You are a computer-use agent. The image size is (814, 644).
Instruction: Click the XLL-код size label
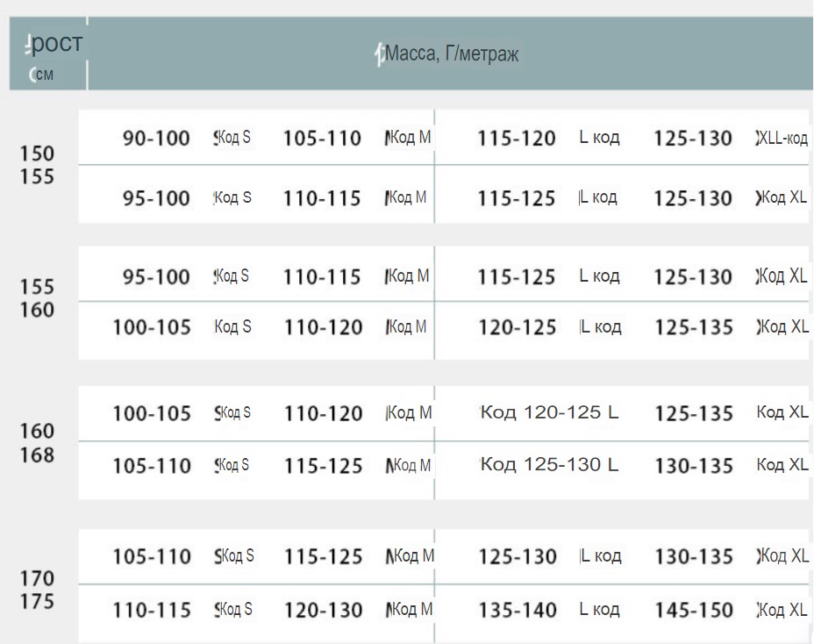(782, 138)
